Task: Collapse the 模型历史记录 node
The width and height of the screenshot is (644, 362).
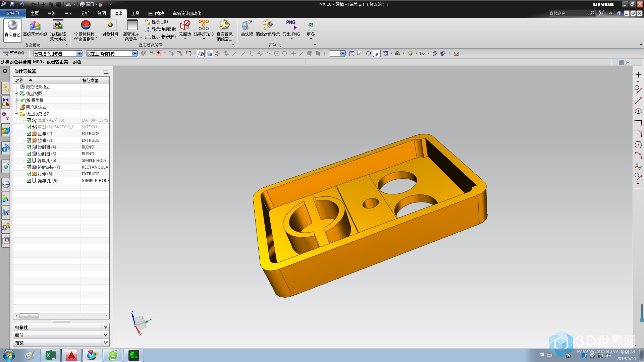Action: pos(16,113)
